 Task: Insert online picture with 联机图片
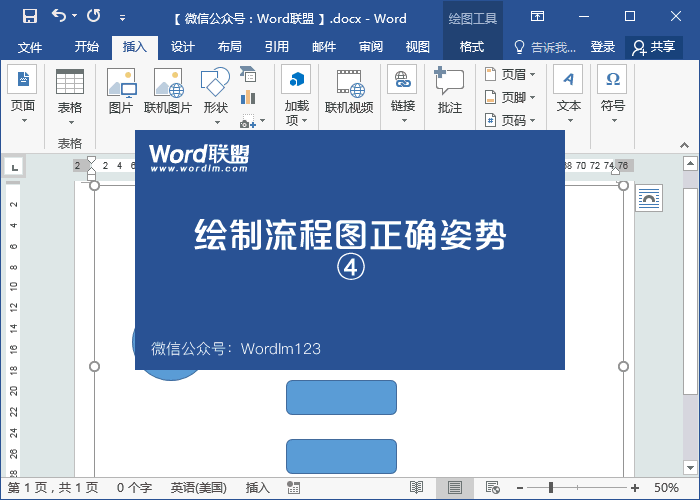tap(168, 90)
